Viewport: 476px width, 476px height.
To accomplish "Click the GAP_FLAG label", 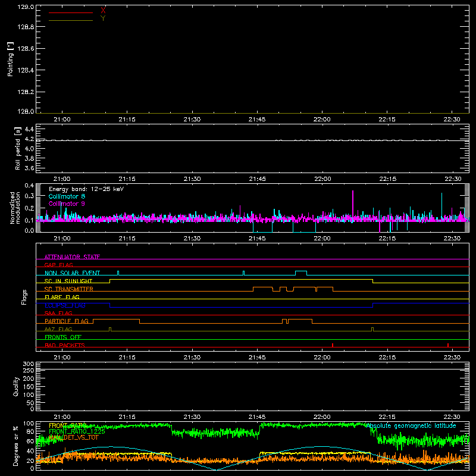I will [x=58, y=265].
